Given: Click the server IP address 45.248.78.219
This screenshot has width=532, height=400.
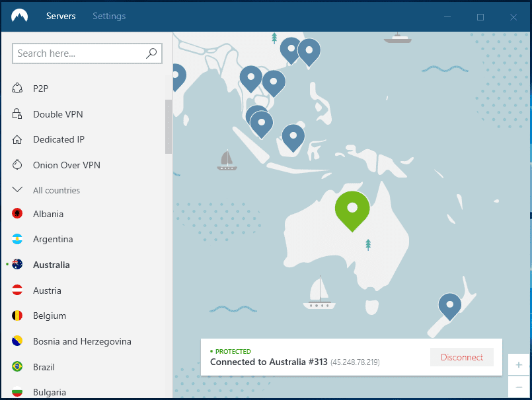Looking at the screenshot, I should 355,362.
